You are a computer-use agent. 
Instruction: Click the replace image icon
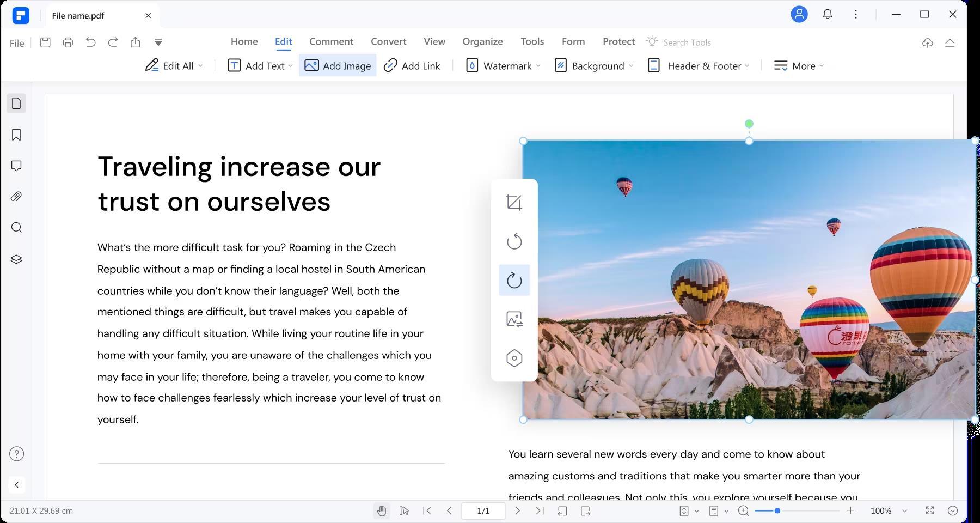point(514,319)
